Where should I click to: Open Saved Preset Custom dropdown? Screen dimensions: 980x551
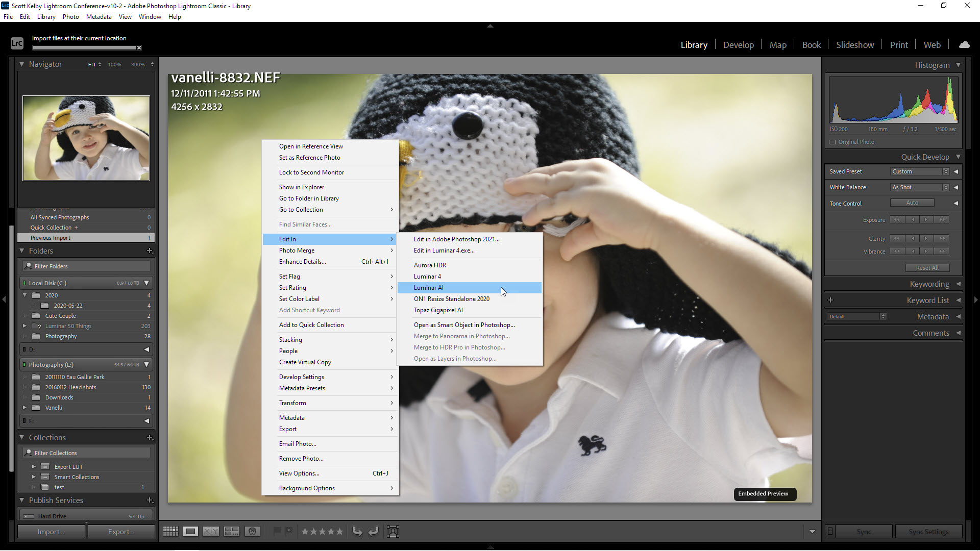point(919,171)
